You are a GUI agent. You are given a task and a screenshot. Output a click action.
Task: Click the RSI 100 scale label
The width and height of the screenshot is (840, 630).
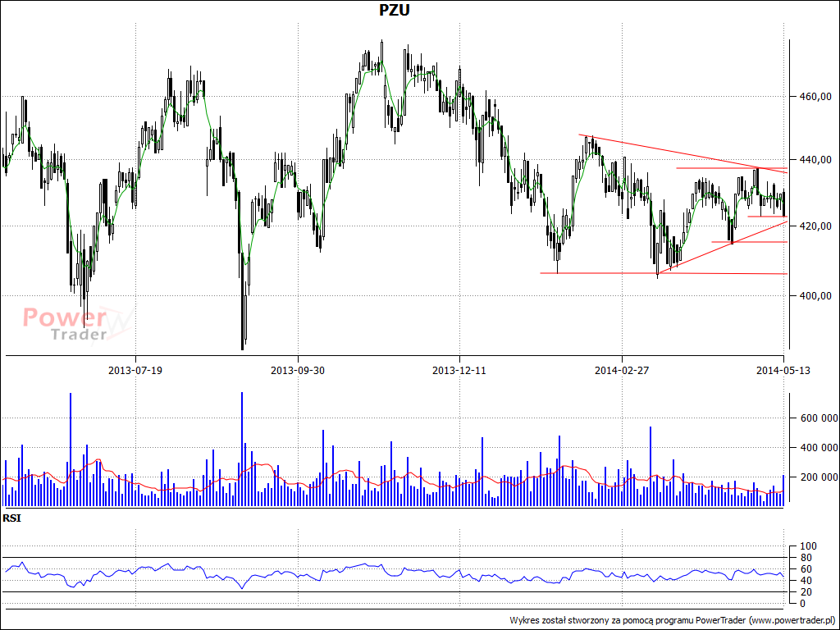point(808,546)
